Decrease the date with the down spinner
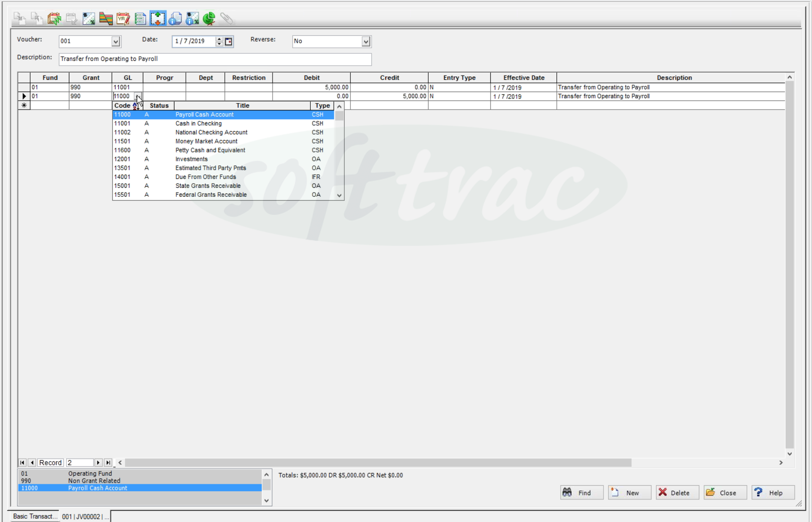Image resolution: width=812 pixels, height=522 pixels. tap(219, 44)
